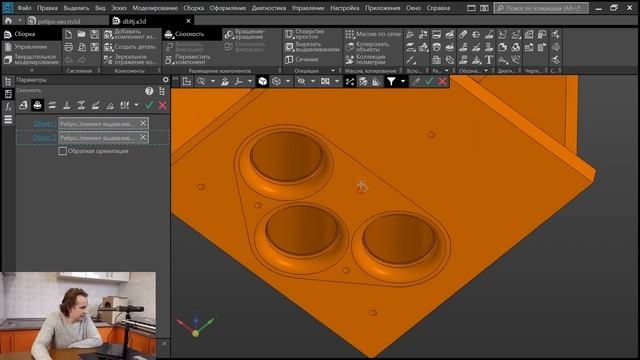The height and width of the screenshot is (360, 640).
Task: Click Коллекция геометрии command
Action: [x=366, y=60]
